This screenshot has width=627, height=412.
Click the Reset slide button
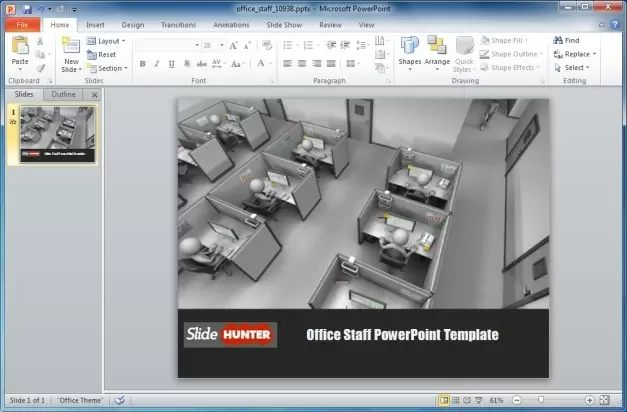pyautogui.click(x=106, y=55)
